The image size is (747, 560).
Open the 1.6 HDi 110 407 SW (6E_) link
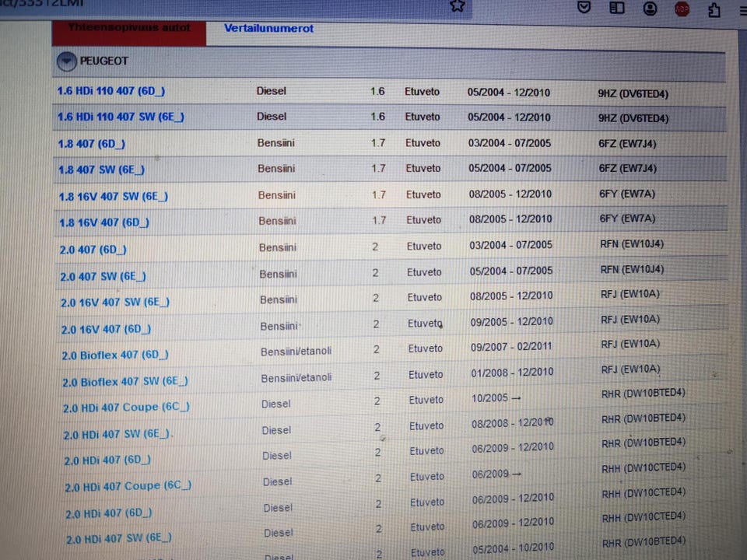[121, 117]
